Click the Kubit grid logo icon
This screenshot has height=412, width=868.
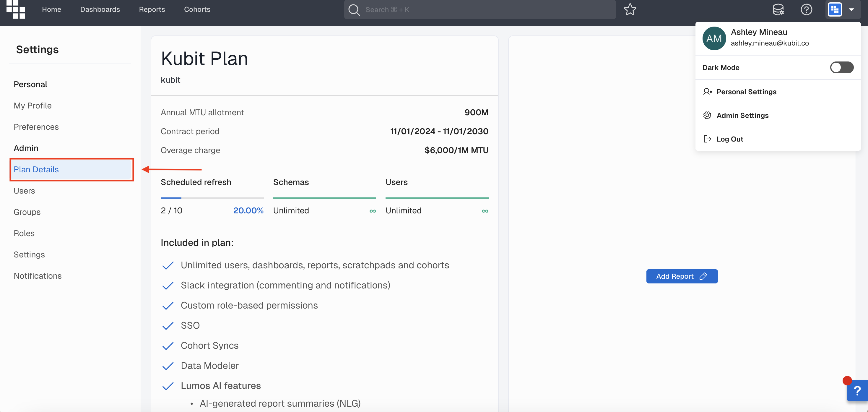15,9
